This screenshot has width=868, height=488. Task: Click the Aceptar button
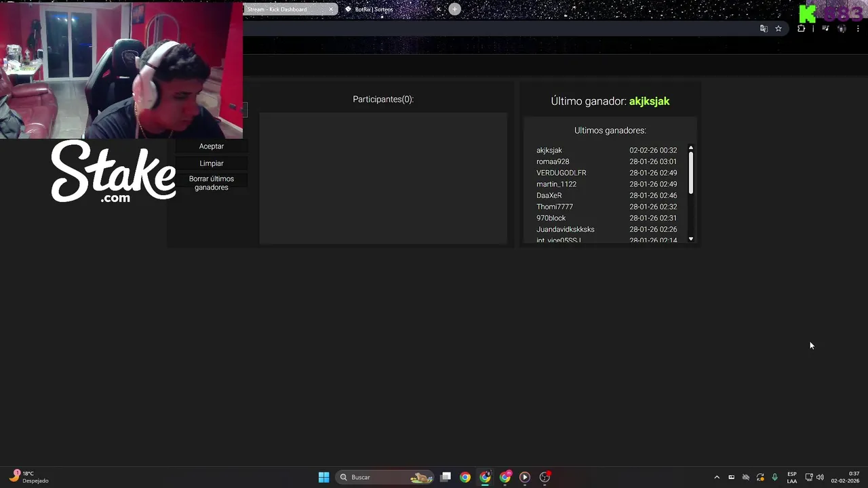pos(212,146)
